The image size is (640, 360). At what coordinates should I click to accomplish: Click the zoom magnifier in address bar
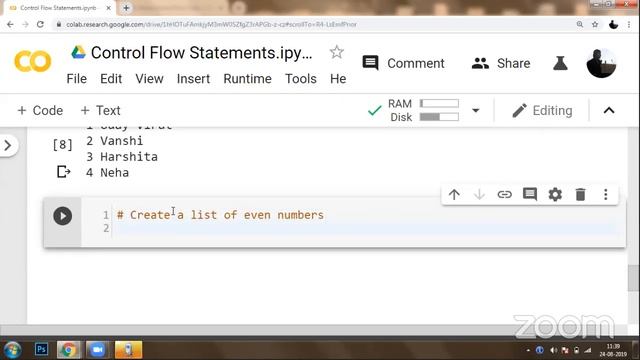580,24
